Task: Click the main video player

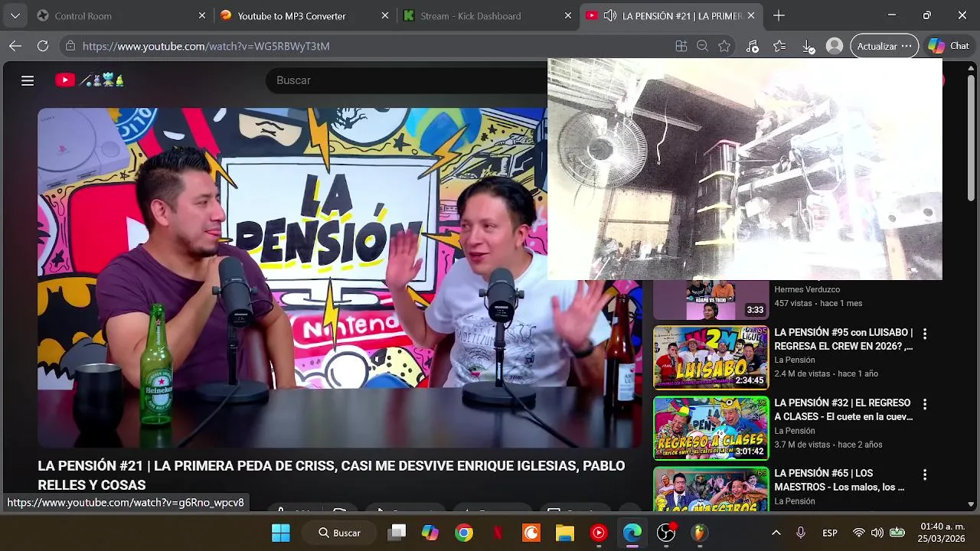Action: [341, 278]
